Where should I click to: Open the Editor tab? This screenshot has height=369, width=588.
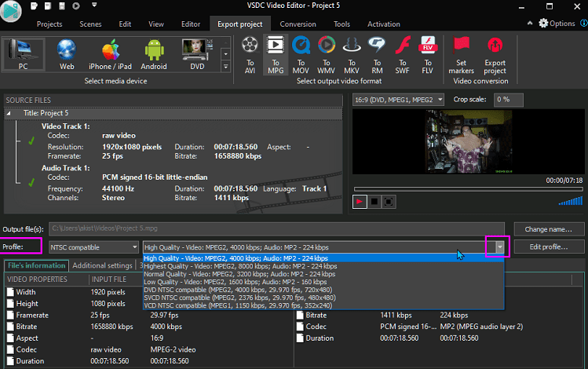click(x=191, y=24)
